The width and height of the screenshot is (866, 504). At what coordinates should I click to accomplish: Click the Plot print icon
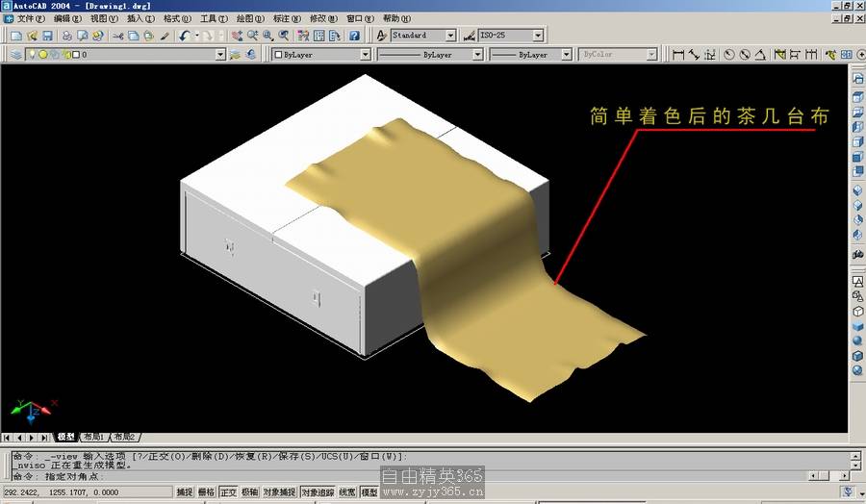tap(67, 36)
